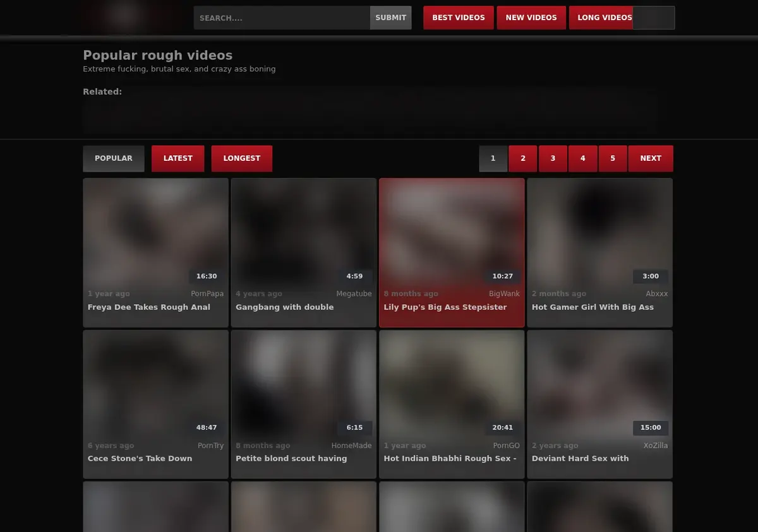Click the "Related:" label

[x=102, y=92]
